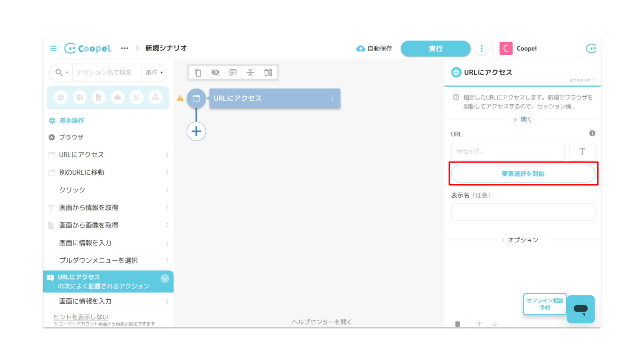Screen dimensions: 644x362
Task: Click the trash icon in properties panel
Action: [458, 323]
